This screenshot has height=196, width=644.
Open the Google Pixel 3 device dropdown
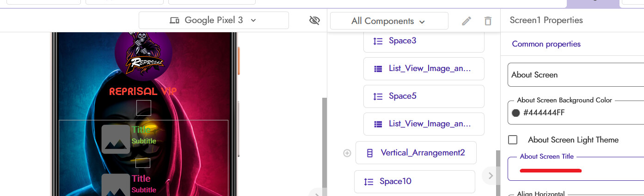coord(214,20)
